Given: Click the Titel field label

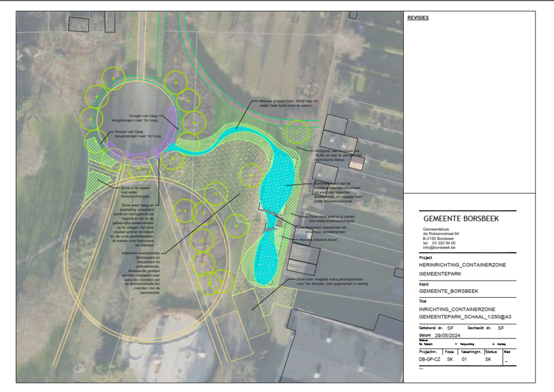Looking at the screenshot, I should pos(422,302).
